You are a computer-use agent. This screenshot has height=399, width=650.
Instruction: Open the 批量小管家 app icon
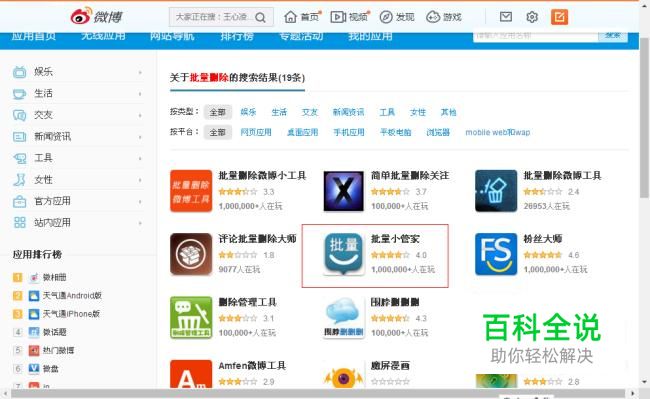tap(344, 254)
